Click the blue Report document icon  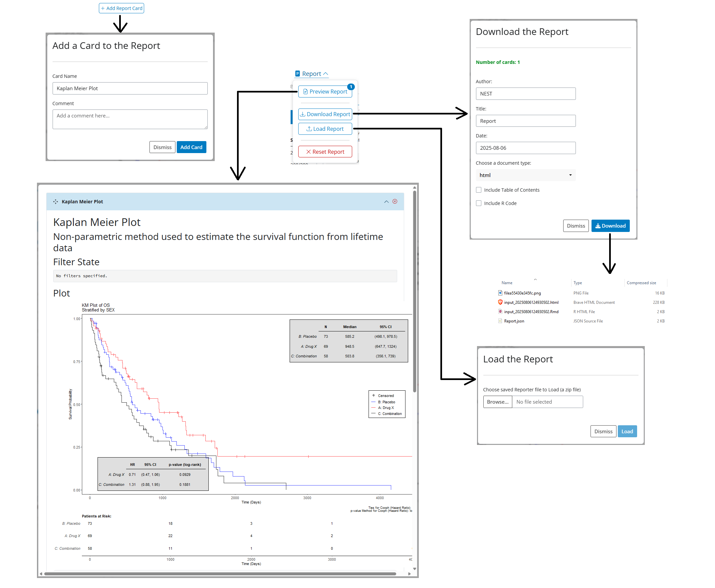298,74
